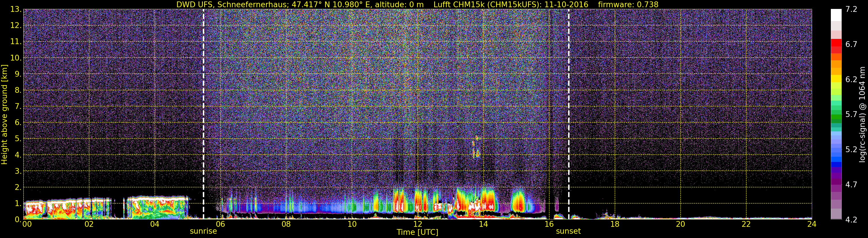
Task: Click 'Lufft CHM15k (CHM15kUFS)' instrument name in title
Action: [486, 4]
